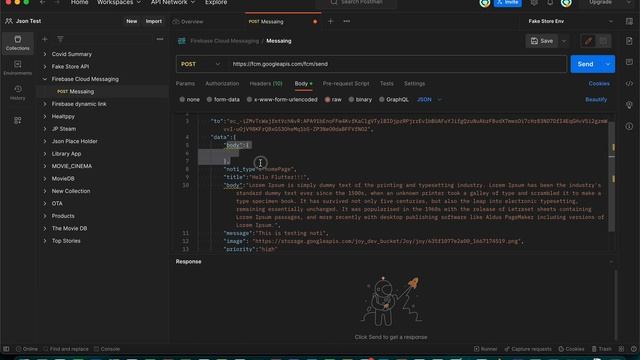Click the filter icon in collections panel
This screenshot has width=640, height=360.
pyautogui.click(x=60, y=39)
